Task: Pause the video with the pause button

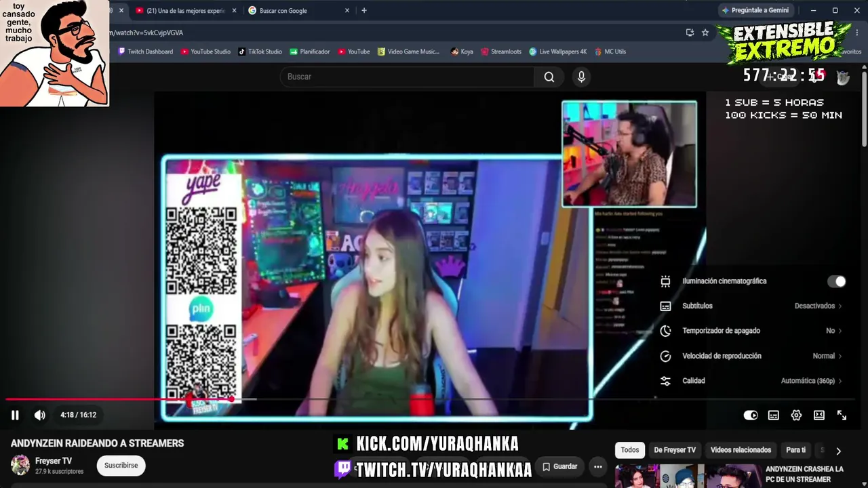Action: (15, 415)
